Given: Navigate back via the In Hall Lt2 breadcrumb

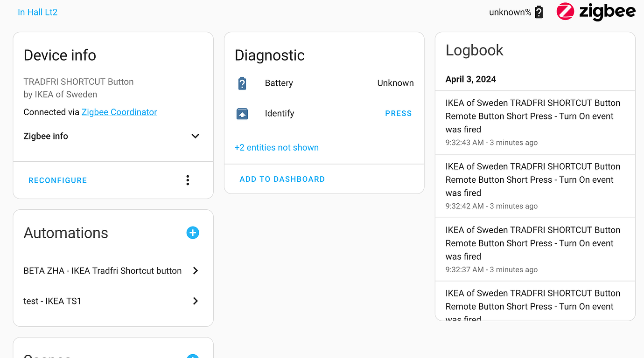Looking at the screenshot, I should point(37,12).
